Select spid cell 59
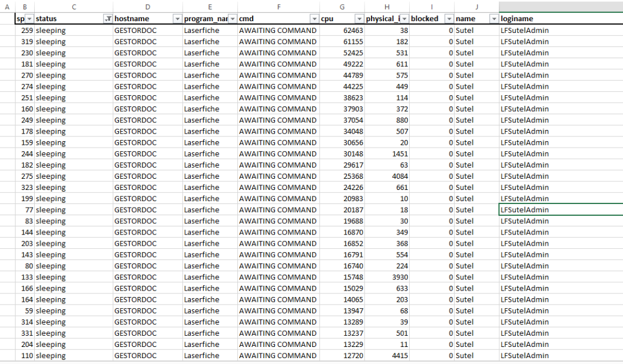 coord(25,311)
